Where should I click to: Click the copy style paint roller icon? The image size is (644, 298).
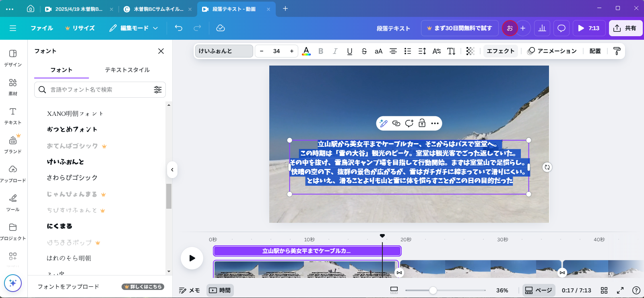point(617,51)
